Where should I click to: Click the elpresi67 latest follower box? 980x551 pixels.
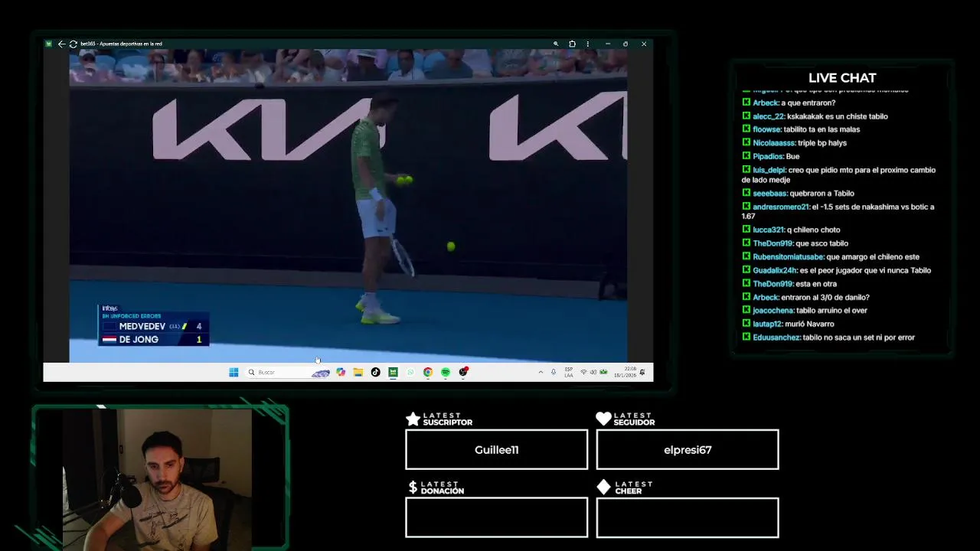[688, 449]
